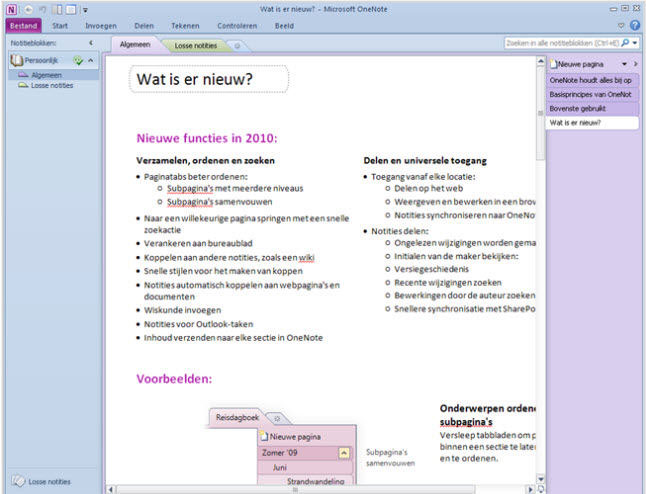Select the Delen ribbon tab

(x=144, y=26)
